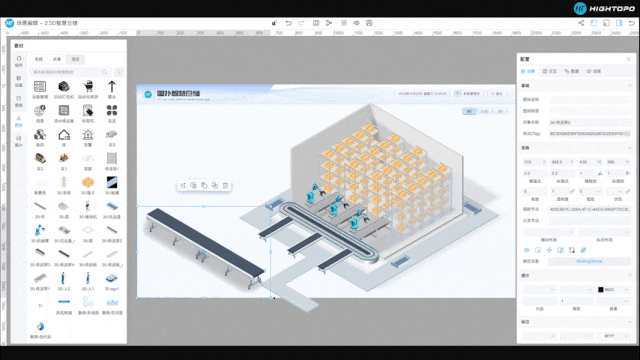Viewport: 640px width, 360px height.
Task: Open the black #000 color dropdown
Action: tap(613, 289)
